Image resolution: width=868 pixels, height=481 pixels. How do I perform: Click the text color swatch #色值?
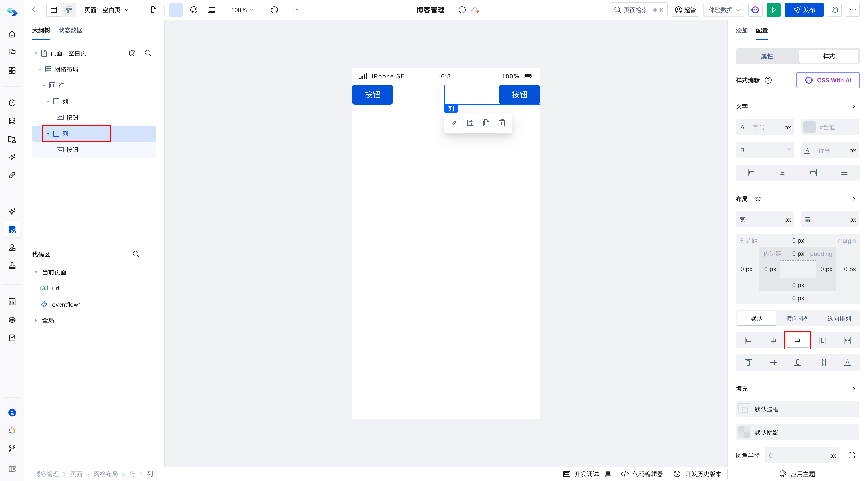[x=809, y=127]
